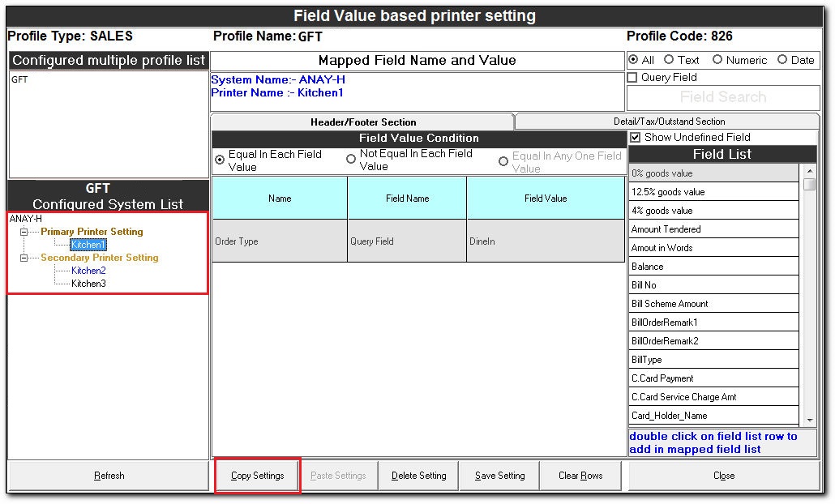This screenshot has height=504, width=835.
Task: Select Card_Holder_Name field row
Action: coord(713,415)
